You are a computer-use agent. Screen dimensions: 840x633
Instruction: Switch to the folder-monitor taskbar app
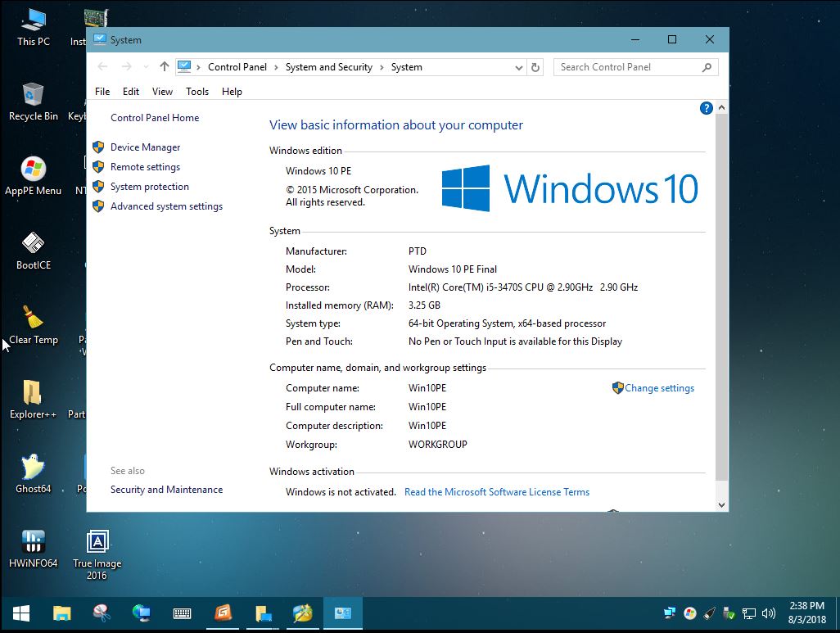pos(263,613)
